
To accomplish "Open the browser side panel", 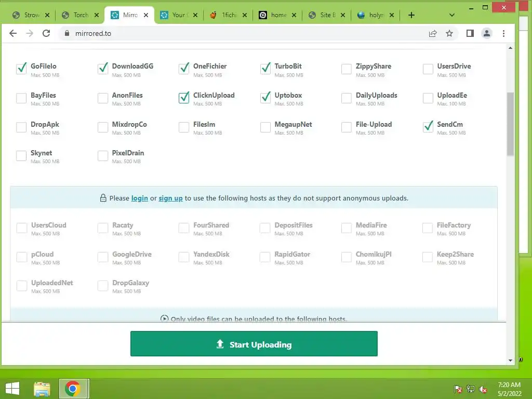I will 470,33.
